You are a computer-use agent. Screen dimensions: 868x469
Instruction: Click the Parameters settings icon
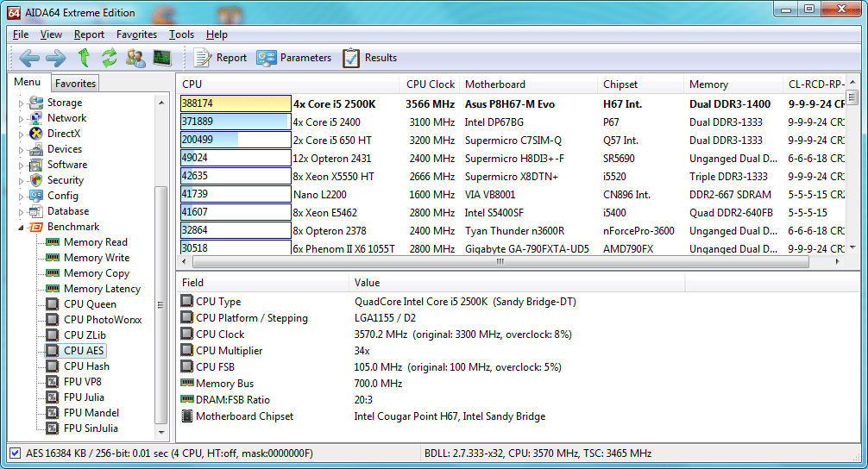tap(267, 58)
